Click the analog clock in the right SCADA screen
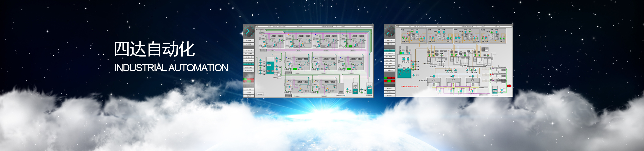The height and width of the screenshot is (151, 644). [x=389, y=31]
